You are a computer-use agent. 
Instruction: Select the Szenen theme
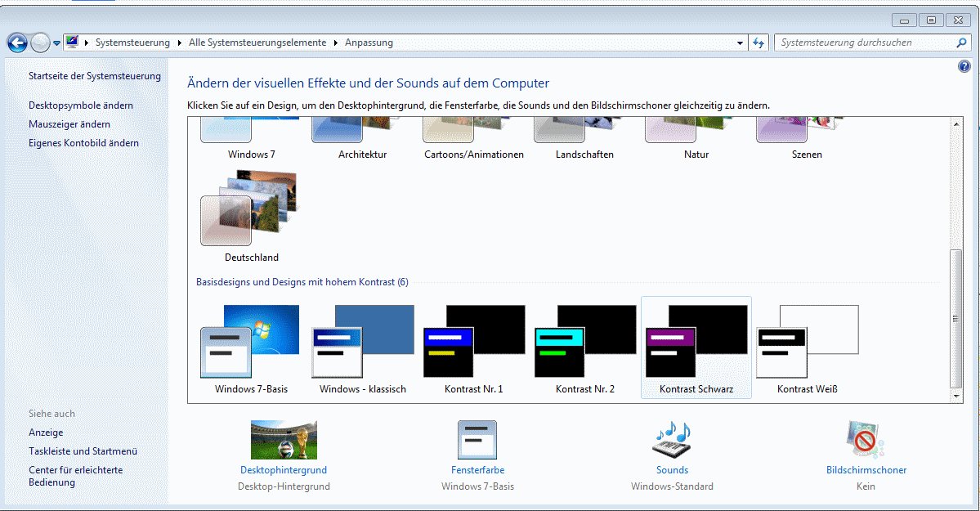(807, 139)
